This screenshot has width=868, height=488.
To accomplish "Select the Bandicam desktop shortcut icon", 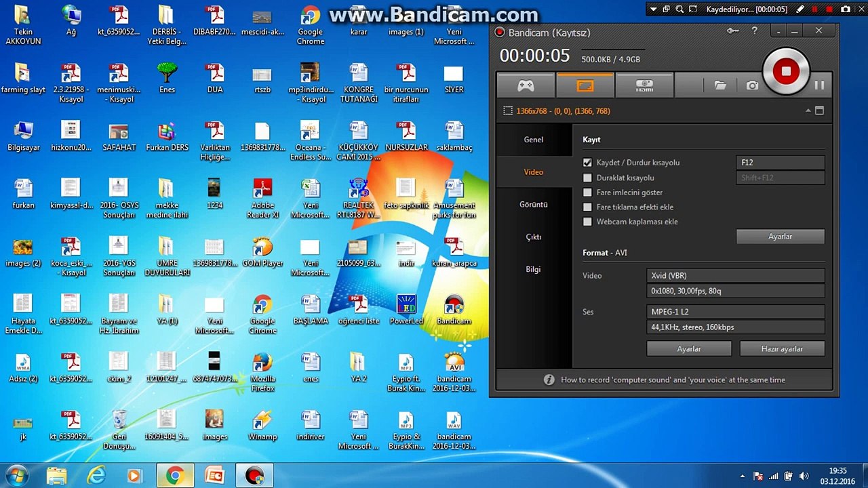I will tap(454, 310).
